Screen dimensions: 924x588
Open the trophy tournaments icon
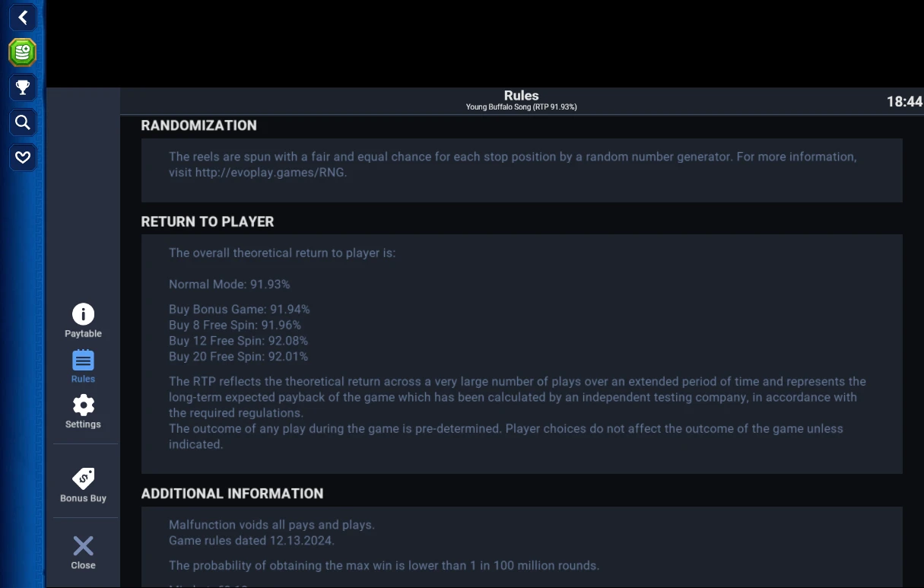23,87
